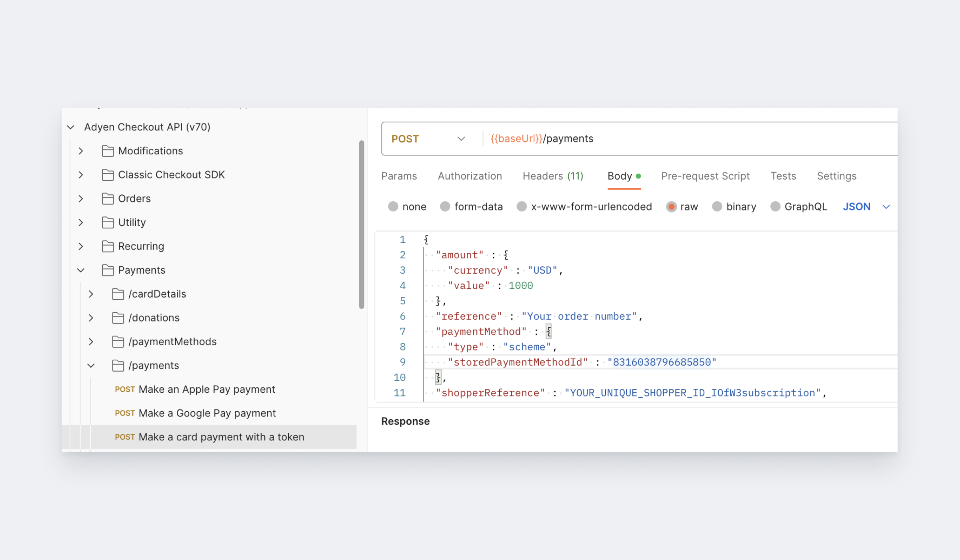The image size is (960, 560).
Task: Open the Headers (11) tab
Action: [553, 176]
